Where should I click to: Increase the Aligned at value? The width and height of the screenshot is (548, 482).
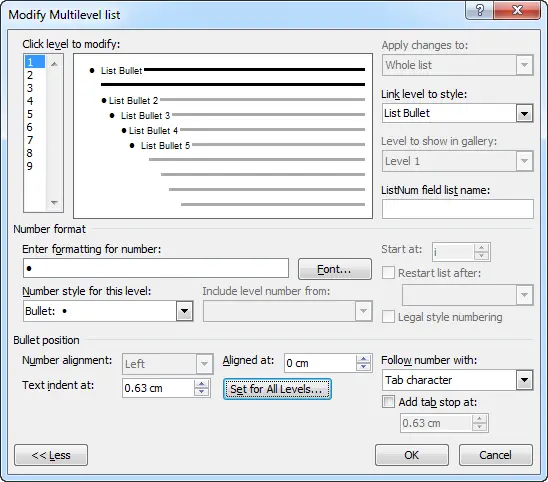(363, 359)
